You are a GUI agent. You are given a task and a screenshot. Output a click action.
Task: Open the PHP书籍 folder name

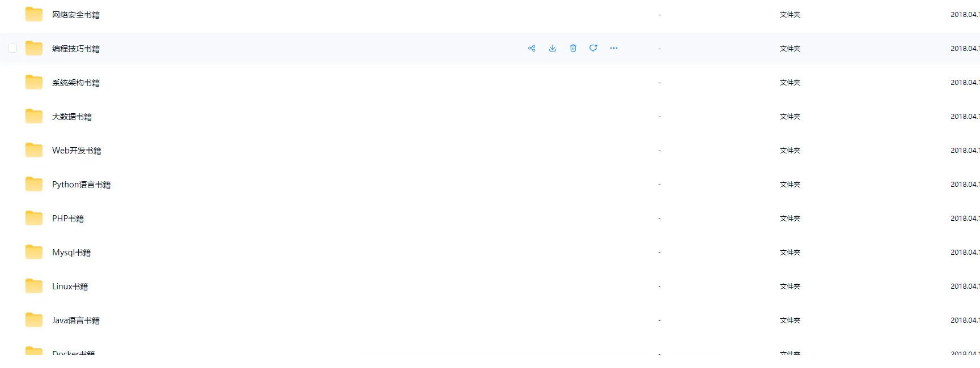(x=68, y=219)
